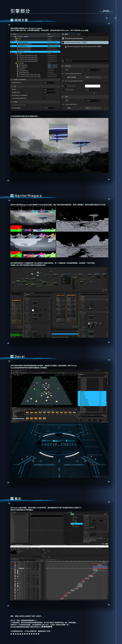Open the 动态全局光照方法 dropdown
Screen dimensions: 122x644
pyautogui.click(x=49, y=83)
